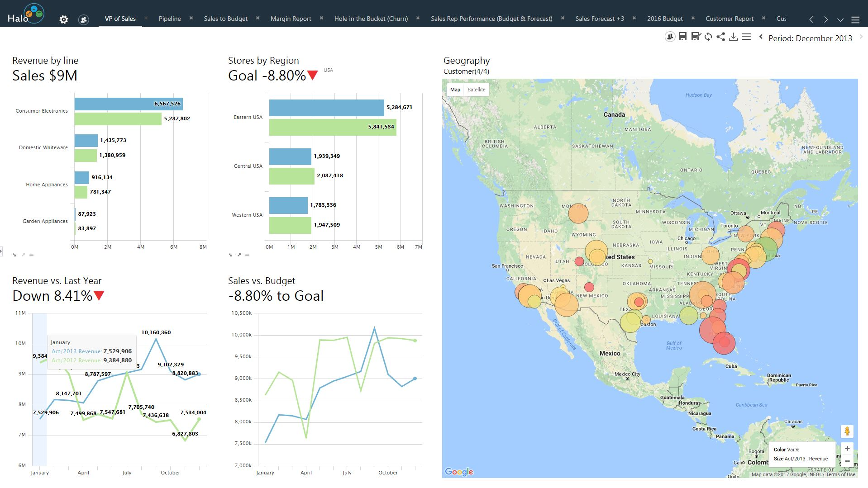Open dashboard toolbar list menu icon
Image resolution: width=868 pixels, height=488 pixels.
(746, 37)
